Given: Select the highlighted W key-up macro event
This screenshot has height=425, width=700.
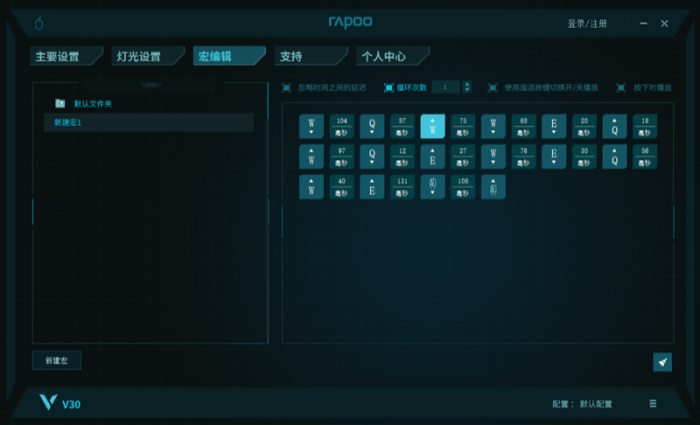Looking at the screenshot, I should tap(432, 126).
